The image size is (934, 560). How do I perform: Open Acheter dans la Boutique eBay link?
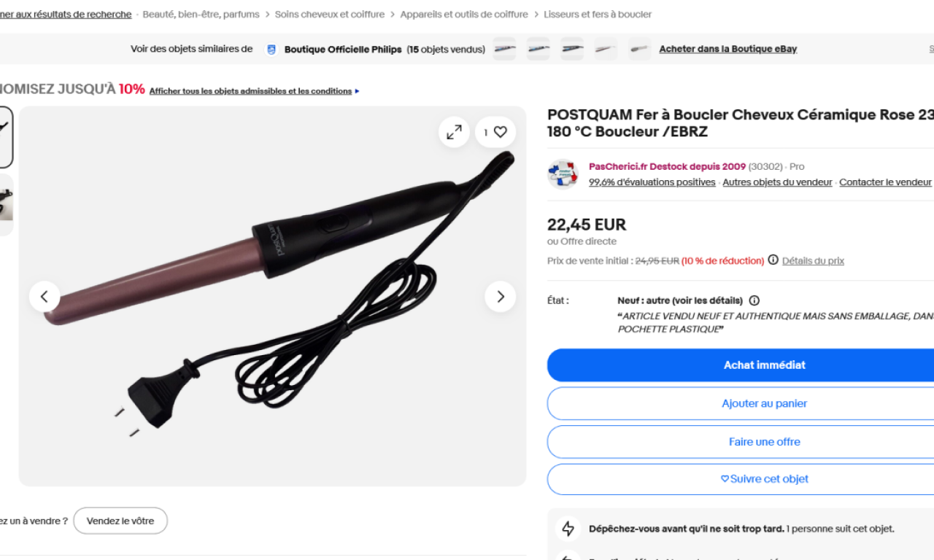click(x=727, y=50)
